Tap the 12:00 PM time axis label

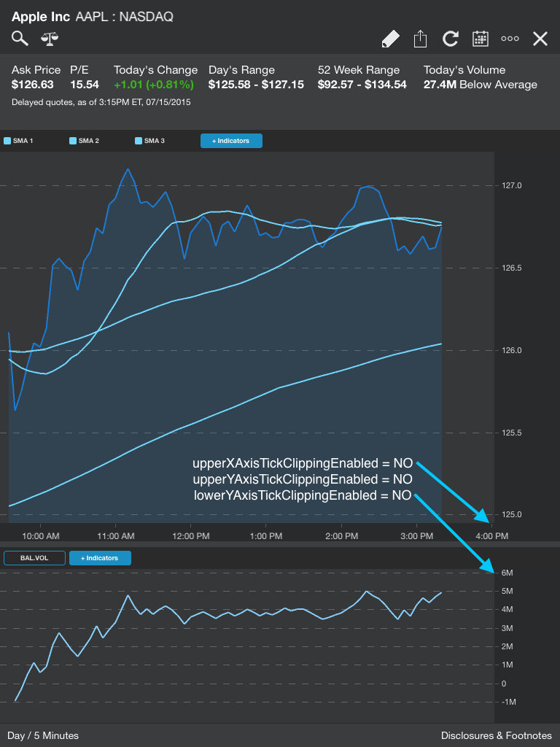[x=191, y=536]
